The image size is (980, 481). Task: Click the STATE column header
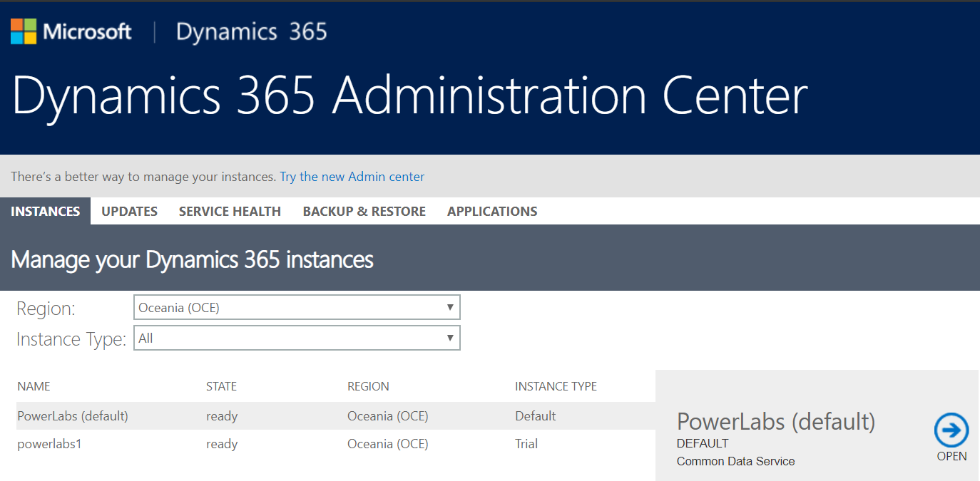coord(221,386)
